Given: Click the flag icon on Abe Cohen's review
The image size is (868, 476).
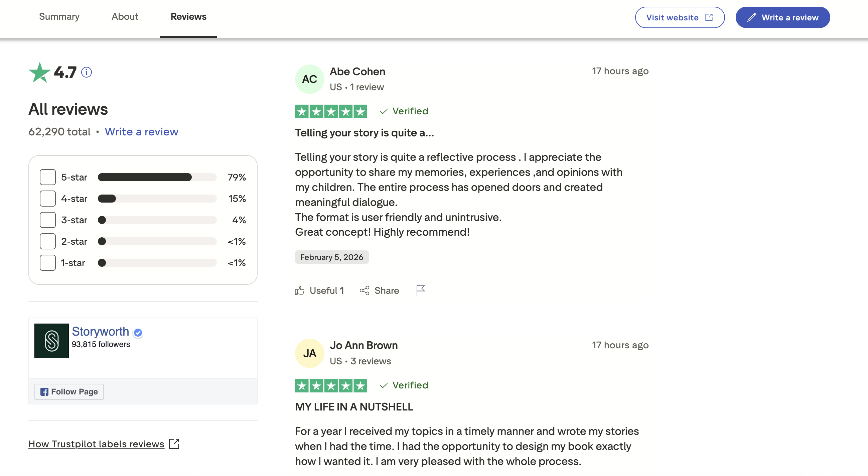Looking at the screenshot, I should coord(421,290).
